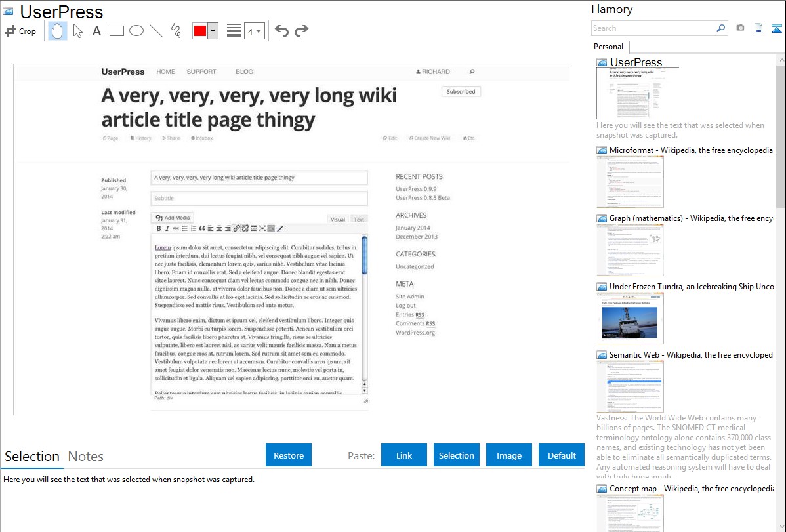Click the browser icon beside UserPress list entry
Image resolution: width=786 pixels, height=532 pixels.
click(x=602, y=63)
